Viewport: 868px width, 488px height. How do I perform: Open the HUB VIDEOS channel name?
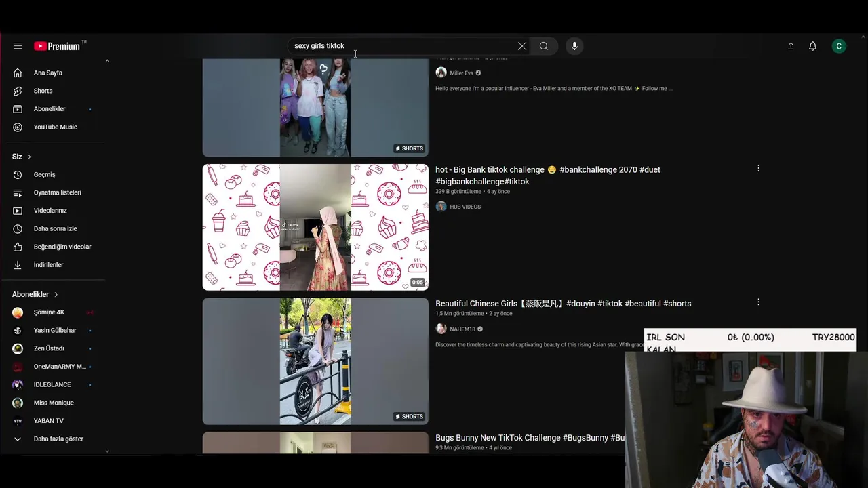tap(465, 207)
